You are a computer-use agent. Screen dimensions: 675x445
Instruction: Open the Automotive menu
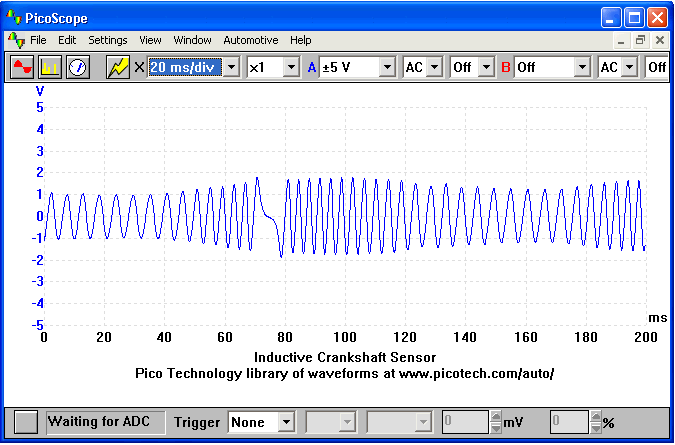[x=251, y=40]
